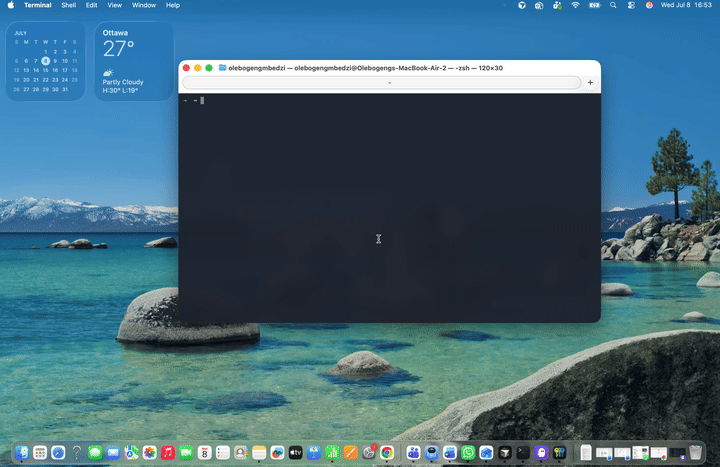Click July 31 in the calendar widget

(x=65, y=90)
